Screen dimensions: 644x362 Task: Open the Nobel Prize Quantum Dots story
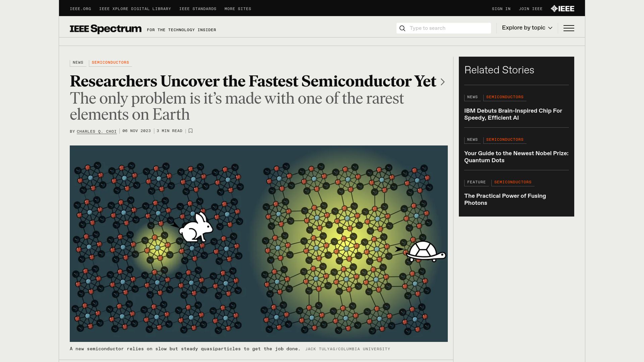(516, 157)
